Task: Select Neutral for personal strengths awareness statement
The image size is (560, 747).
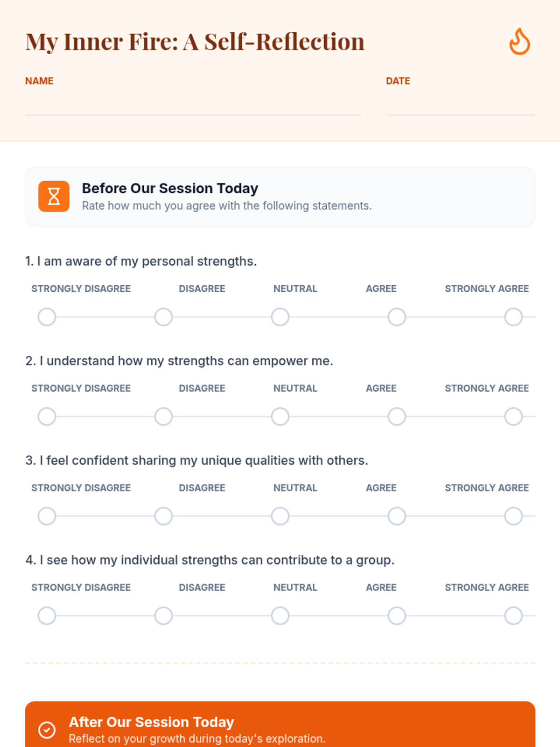Action: (280, 317)
